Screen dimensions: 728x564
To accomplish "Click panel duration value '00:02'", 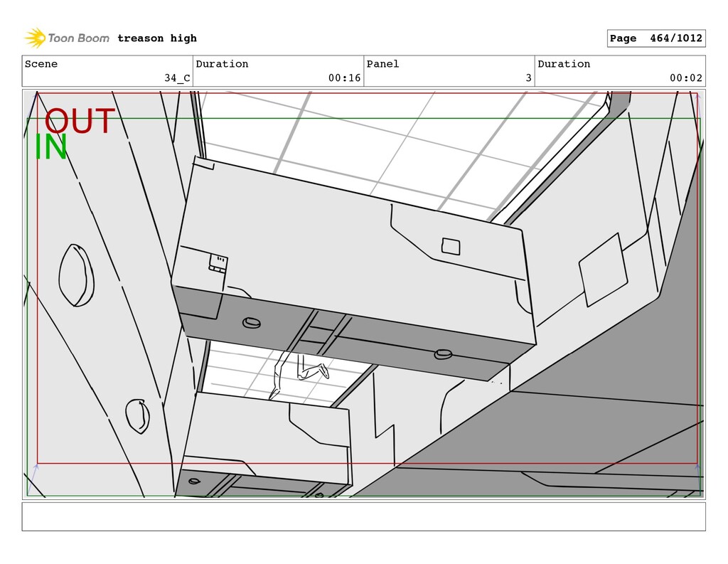I will point(686,78).
